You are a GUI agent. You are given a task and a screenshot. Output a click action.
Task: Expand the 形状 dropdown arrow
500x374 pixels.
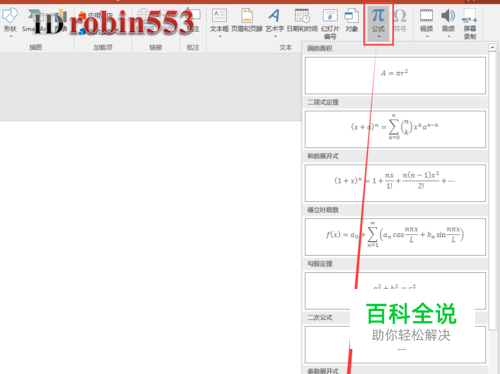pos(10,36)
